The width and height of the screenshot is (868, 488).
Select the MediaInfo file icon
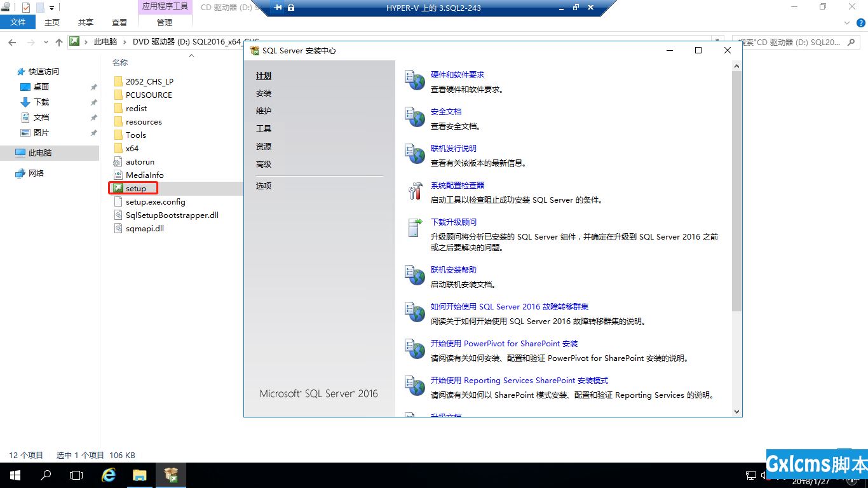118,175
